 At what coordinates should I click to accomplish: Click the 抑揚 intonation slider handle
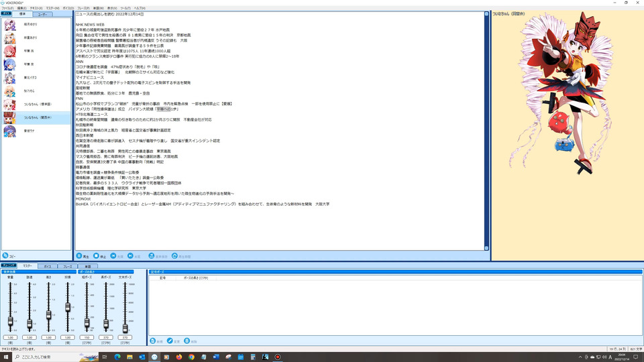pos(68,307)
